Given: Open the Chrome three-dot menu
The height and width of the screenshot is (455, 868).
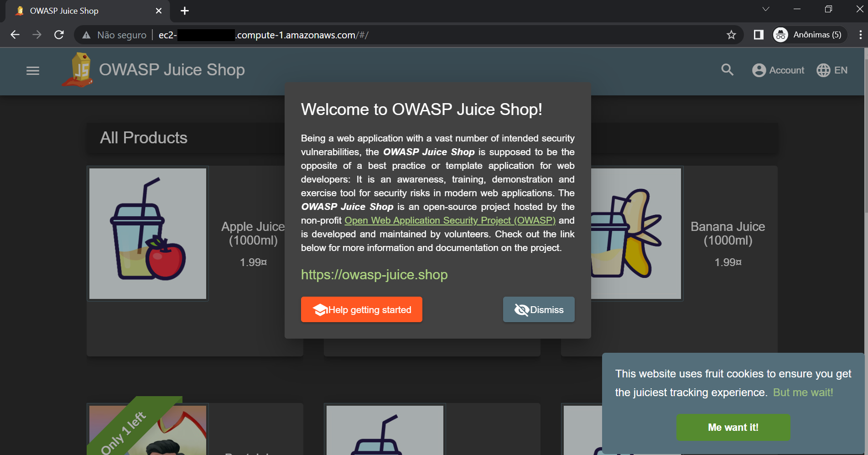Looking at the screenshot, I should tap(860, 35).
